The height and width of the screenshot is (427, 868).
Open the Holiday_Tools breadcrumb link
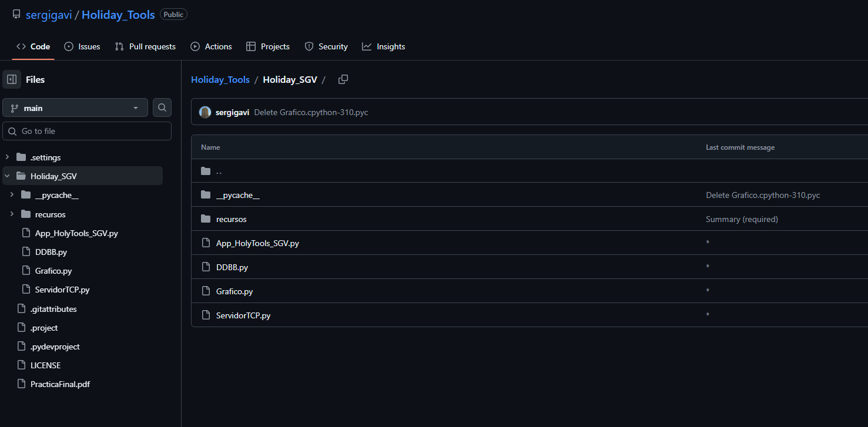point(220,80)
